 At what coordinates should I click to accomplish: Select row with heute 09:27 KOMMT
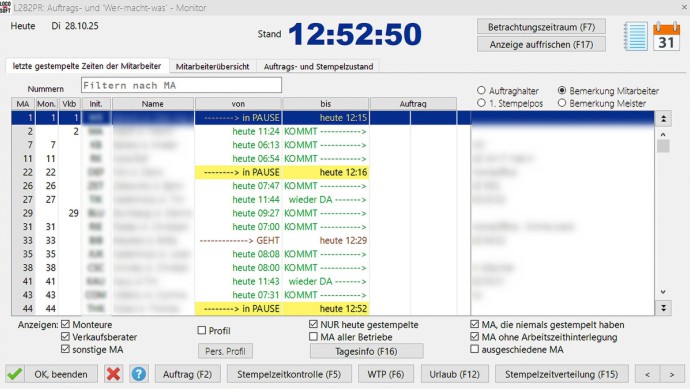[x=333, y=213]
